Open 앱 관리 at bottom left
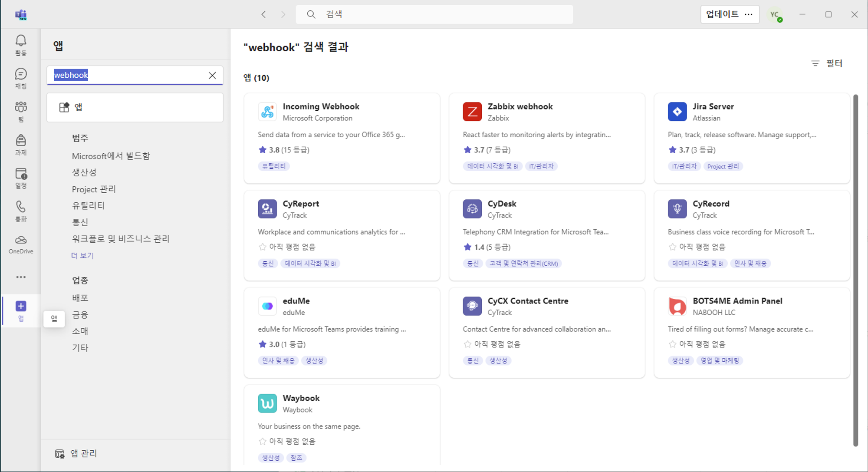This screenshot has height=472, width=868. (x=76, y=453)
